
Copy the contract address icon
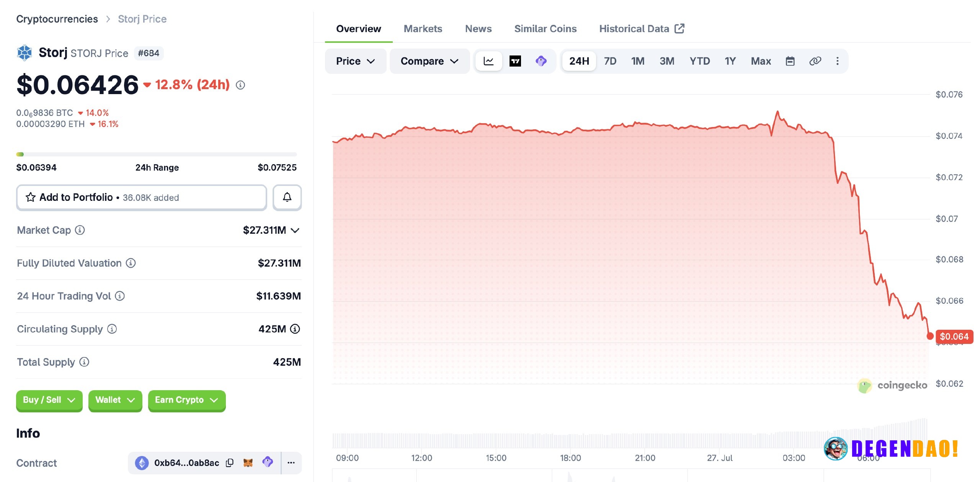(x=230, y=463)
